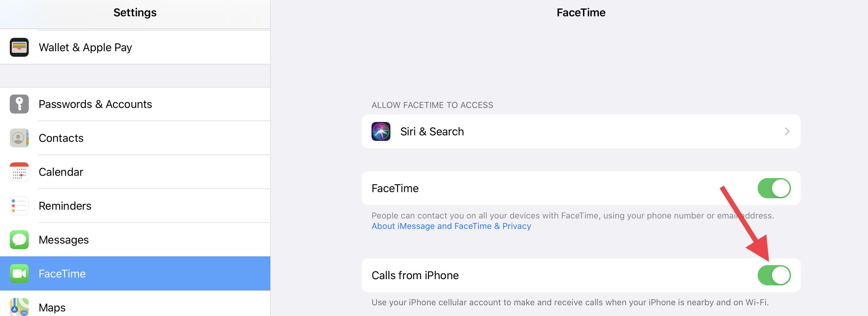Click the Calendar icon
The height and width of the screenshot is (316, 868).
19,172
